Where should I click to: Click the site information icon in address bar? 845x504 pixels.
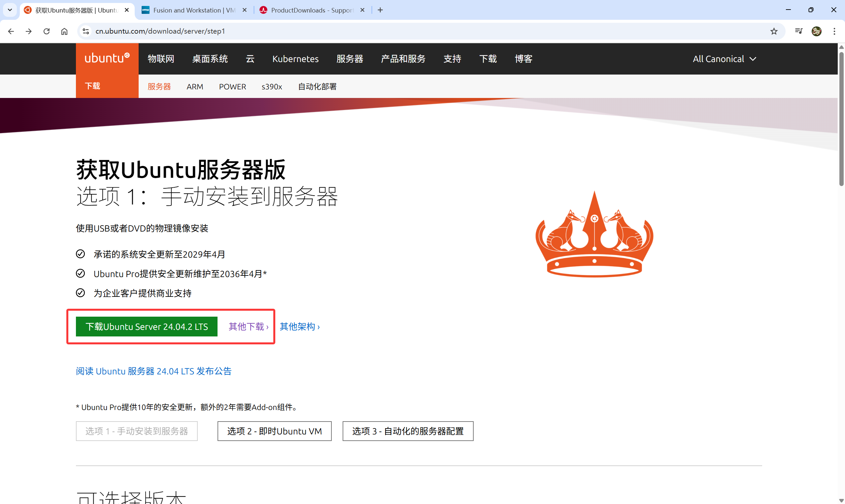pos(85,31)
